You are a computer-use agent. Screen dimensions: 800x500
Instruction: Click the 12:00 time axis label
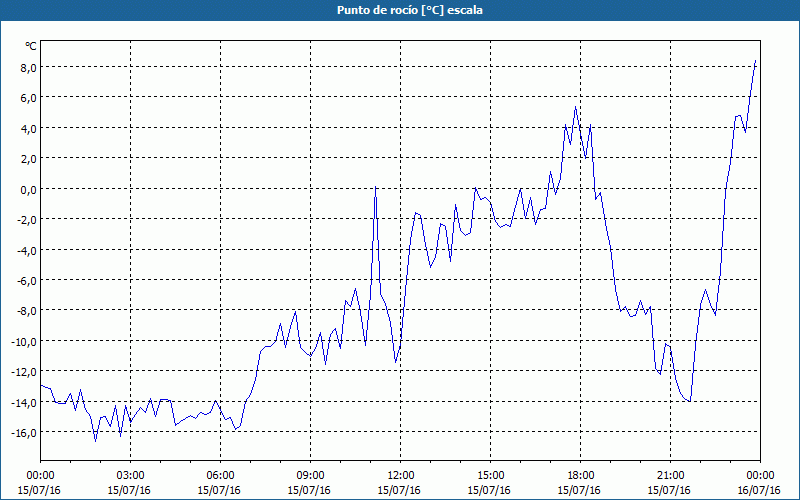(401, 476)
